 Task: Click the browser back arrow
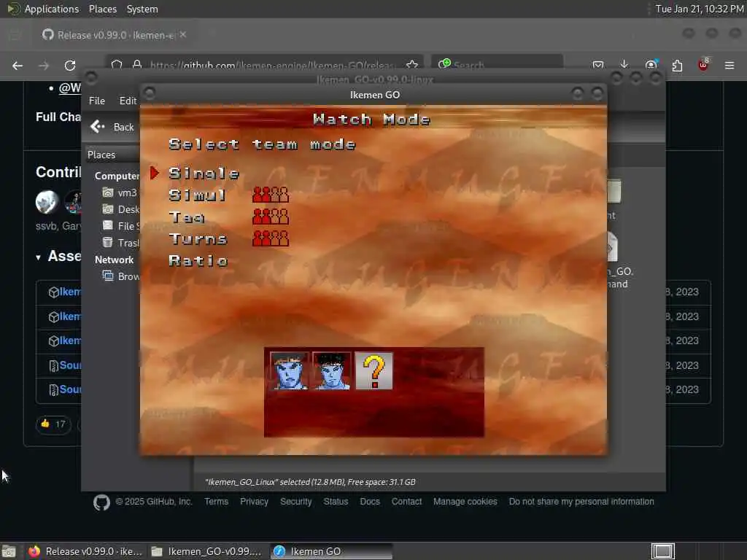point(18,66)
